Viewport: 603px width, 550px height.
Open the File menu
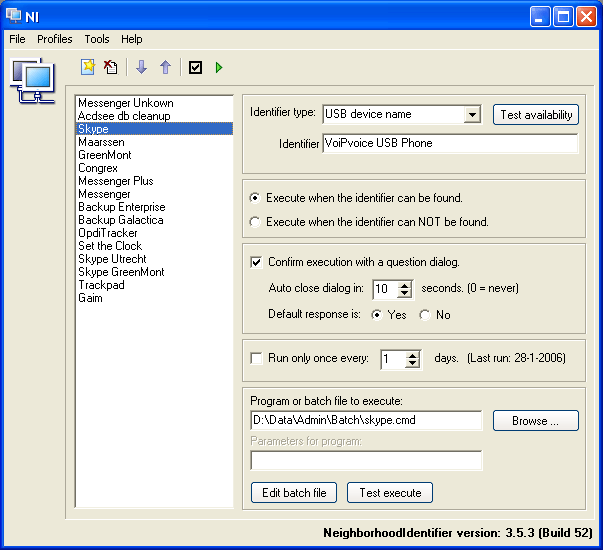(17, 39)
